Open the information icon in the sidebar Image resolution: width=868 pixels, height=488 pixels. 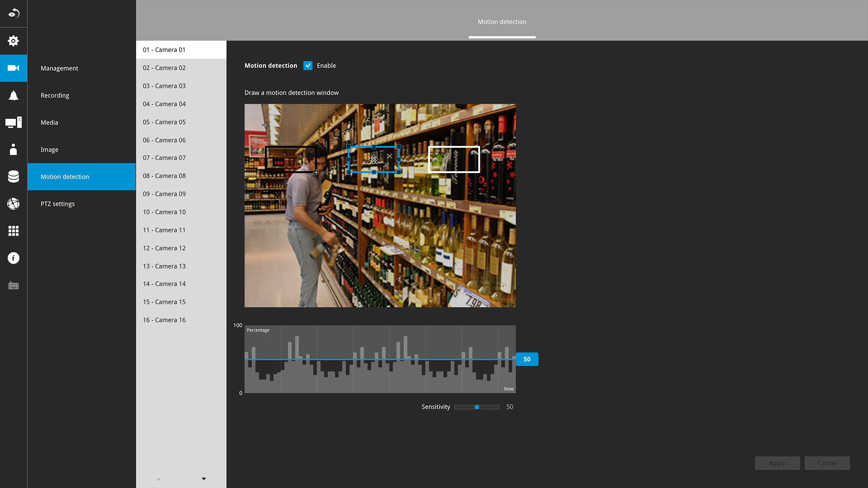point(14,258)
